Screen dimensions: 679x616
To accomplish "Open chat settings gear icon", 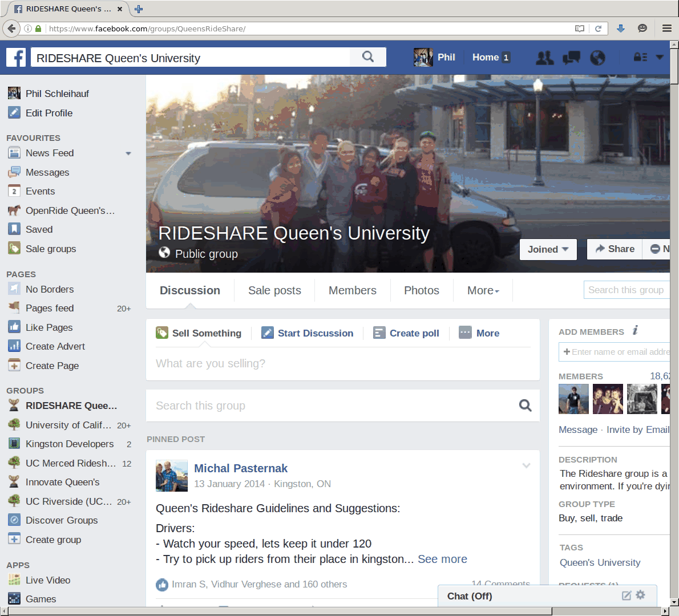I will (640, 595).
